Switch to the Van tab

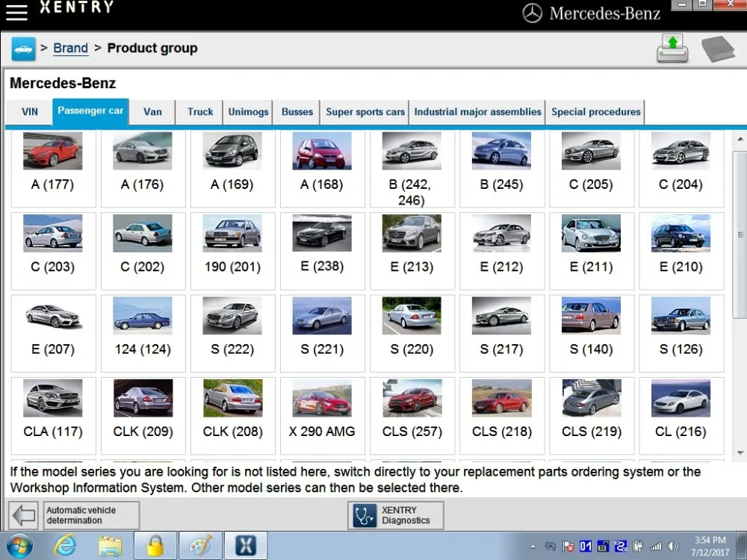[x=152, y=112]
